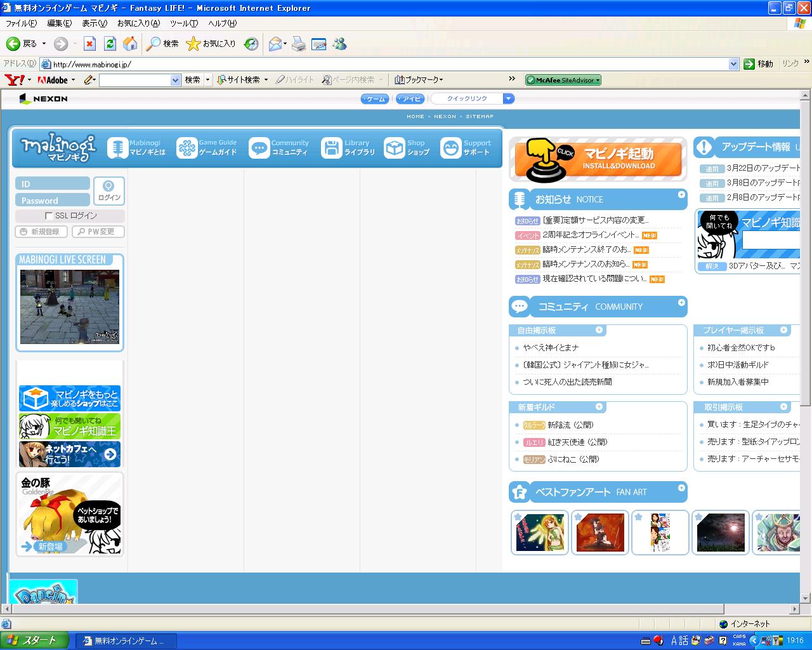The image size is (812, 650).
Task: Click the Forward arrow icon
Action: tap(61, 44)
